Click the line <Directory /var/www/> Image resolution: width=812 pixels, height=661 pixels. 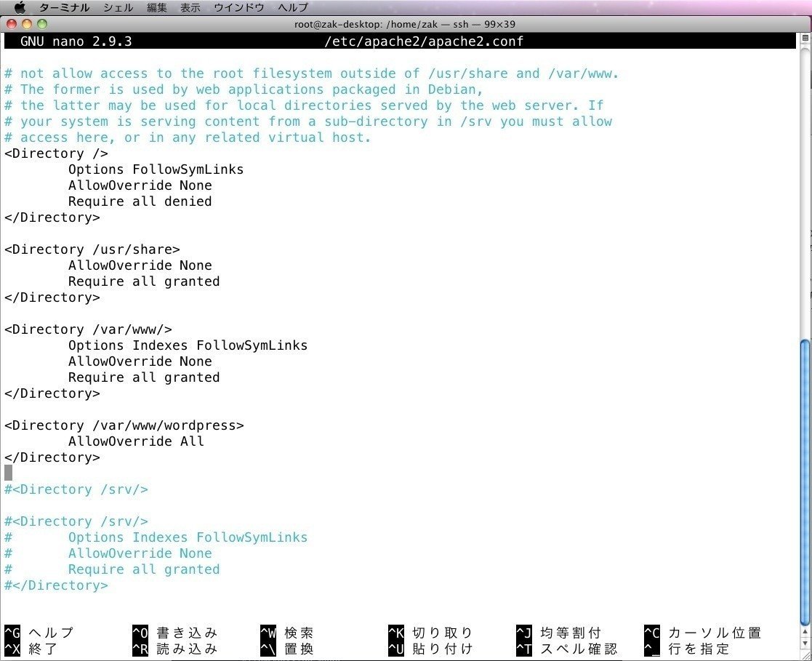pyautogui.click(x=88, y=329)
